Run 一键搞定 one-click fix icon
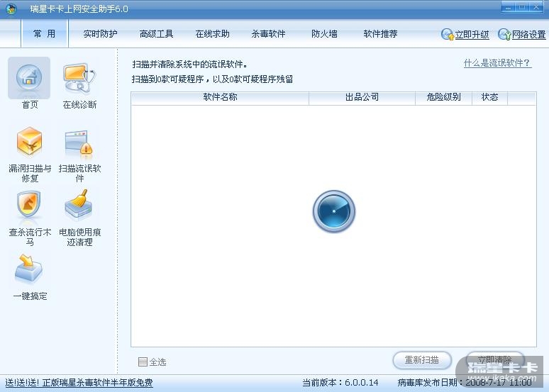549x392 pixels. click(x=28, y=269)
